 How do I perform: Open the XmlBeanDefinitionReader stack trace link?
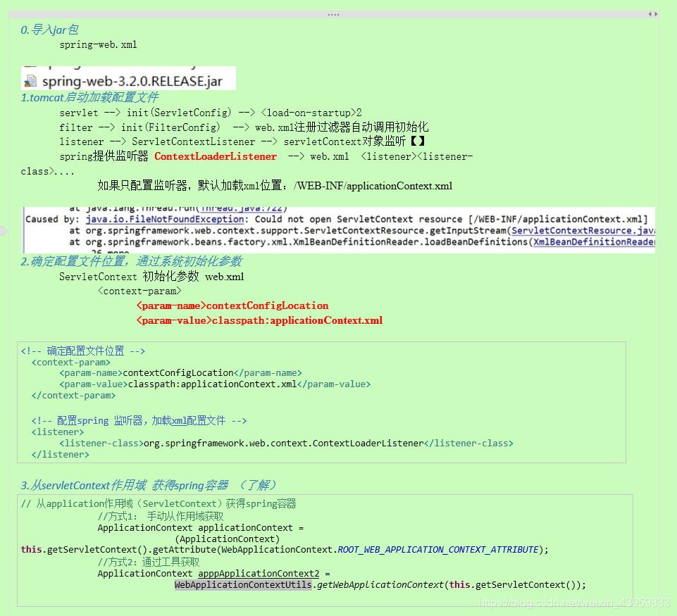click(x=594, y=241)
